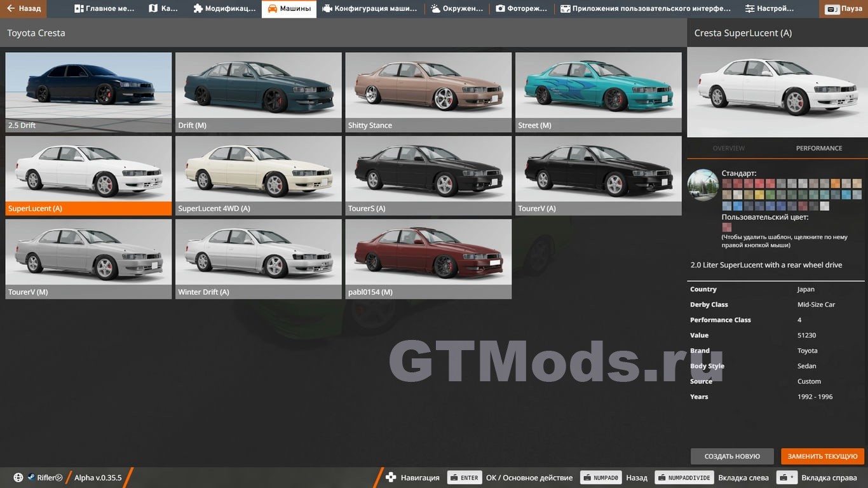This screenshot has width=868, height=488.
Task: Click the СОЗДАТЬ НОВУЮ button
Action: (x=732, y=456)
